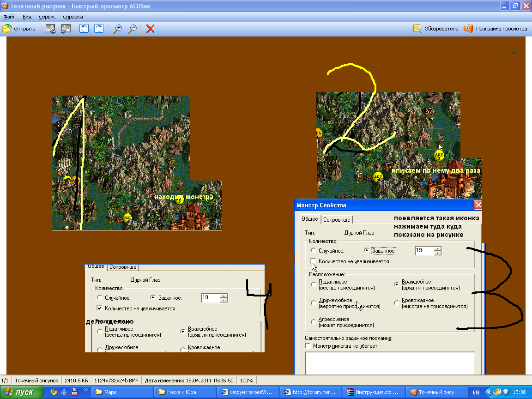The height and width of the screenshot is (399, 532).
Task: Switch to Инструкция.zip archive window
Action: point(373,392)
